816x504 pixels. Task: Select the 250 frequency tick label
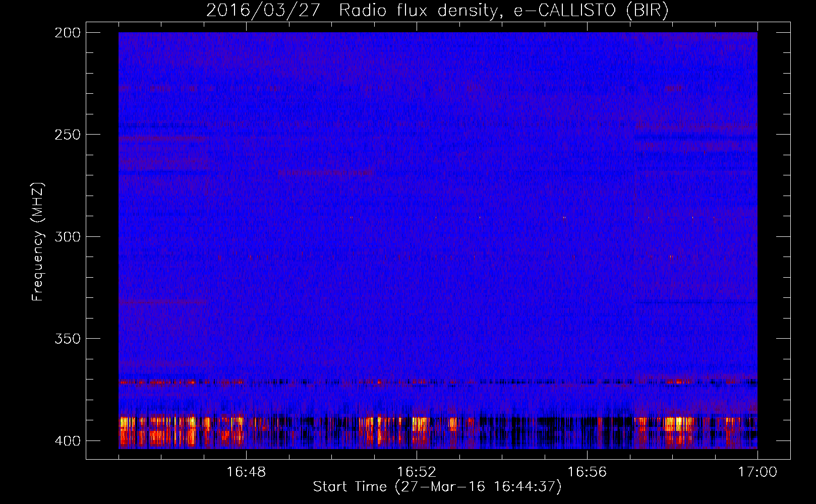(68, 135)
